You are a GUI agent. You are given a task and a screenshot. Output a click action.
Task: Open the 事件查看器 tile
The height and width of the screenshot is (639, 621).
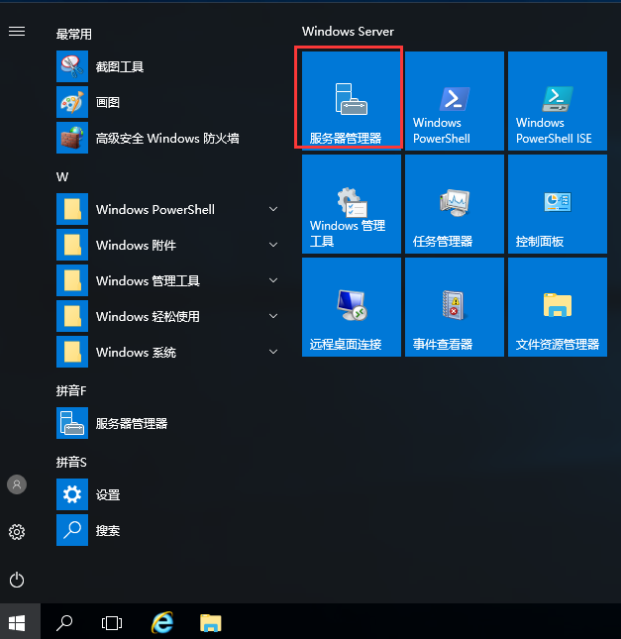[454, 307]
